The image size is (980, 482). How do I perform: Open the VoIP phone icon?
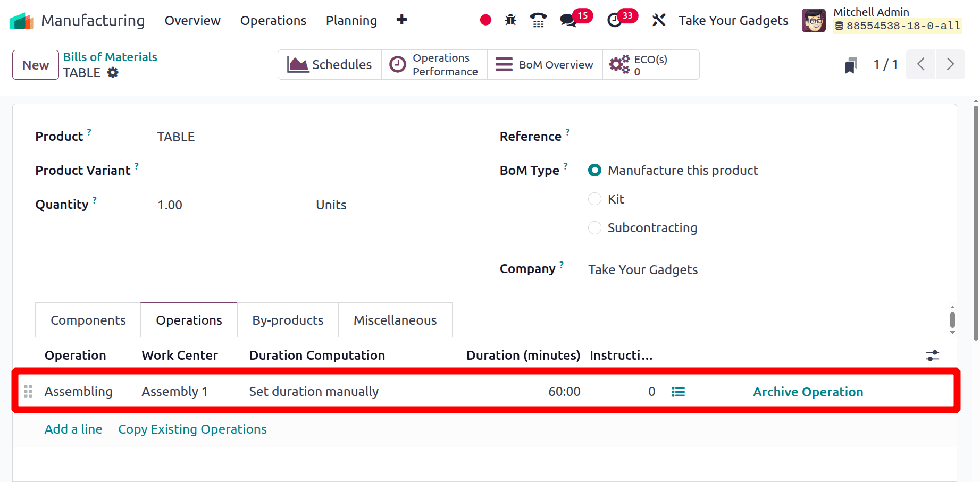538,20
